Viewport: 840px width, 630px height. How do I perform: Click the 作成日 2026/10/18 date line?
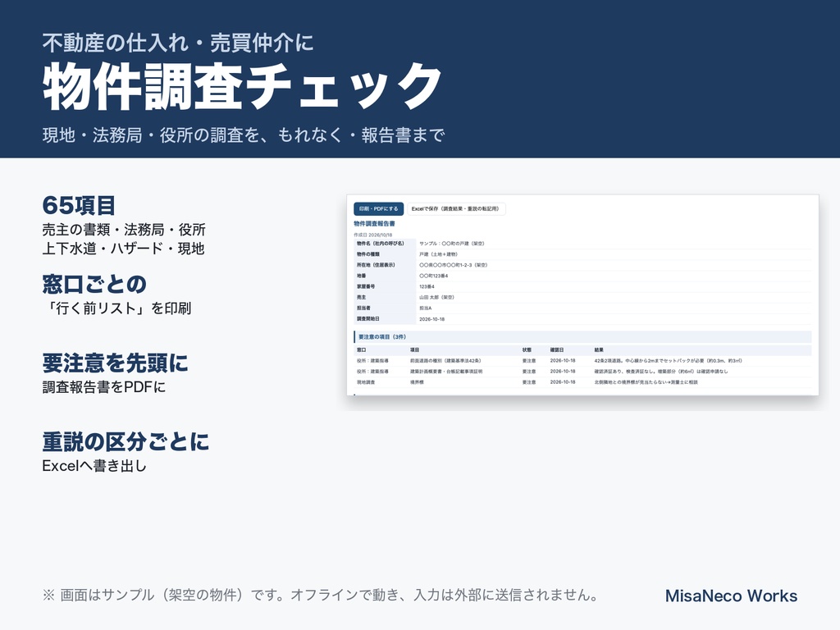point(373,235)
